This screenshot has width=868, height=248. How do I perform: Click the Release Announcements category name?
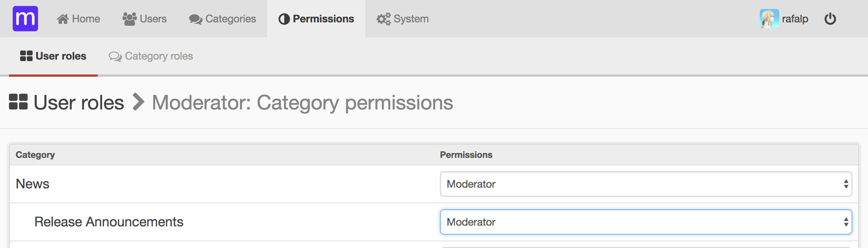tap(109, 222)
